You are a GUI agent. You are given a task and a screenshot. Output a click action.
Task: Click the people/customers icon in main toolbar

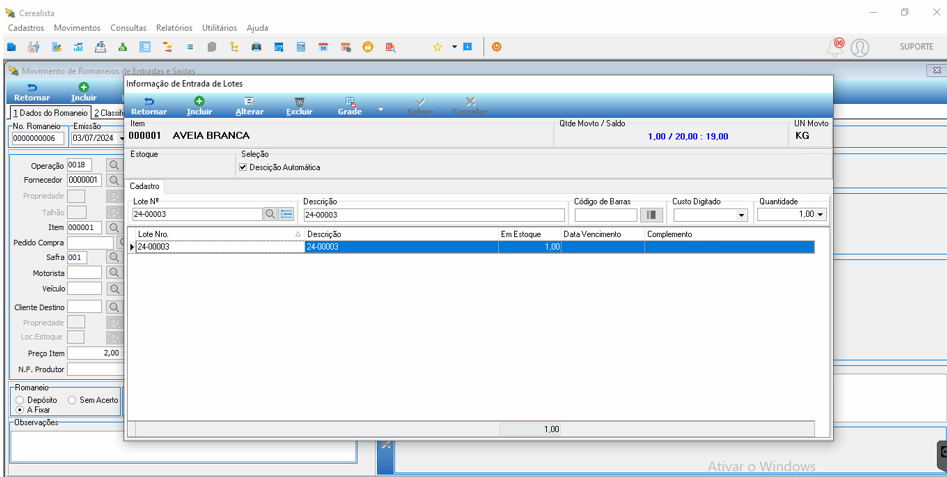(33, 46)
